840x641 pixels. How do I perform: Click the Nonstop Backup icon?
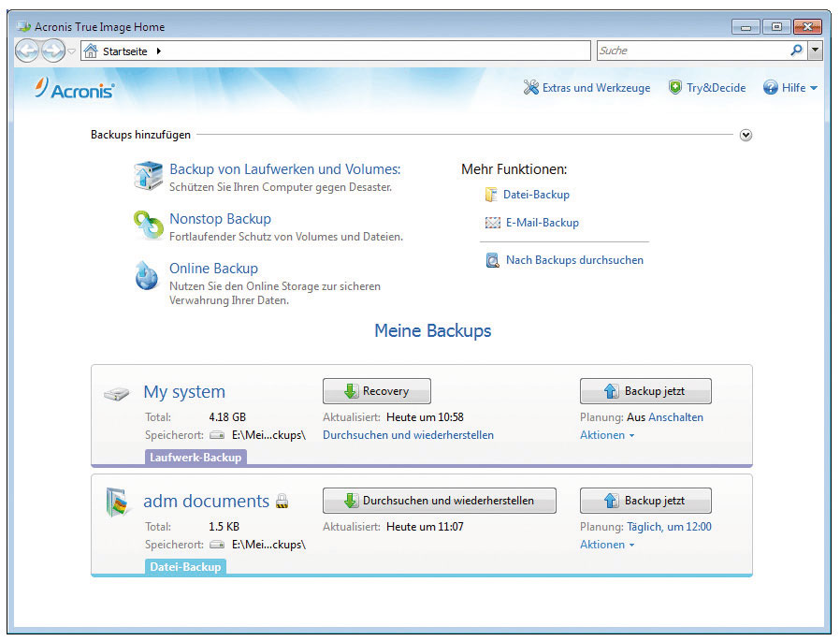click(148, 226)
